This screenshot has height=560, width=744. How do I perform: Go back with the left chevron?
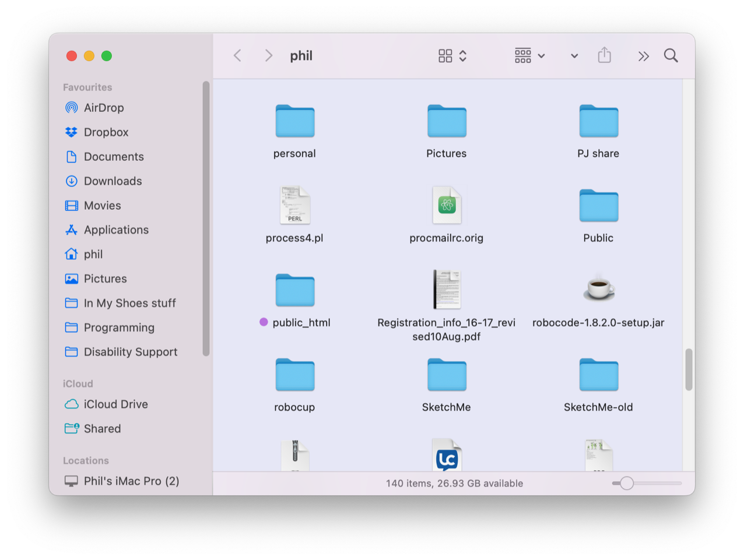237,55
